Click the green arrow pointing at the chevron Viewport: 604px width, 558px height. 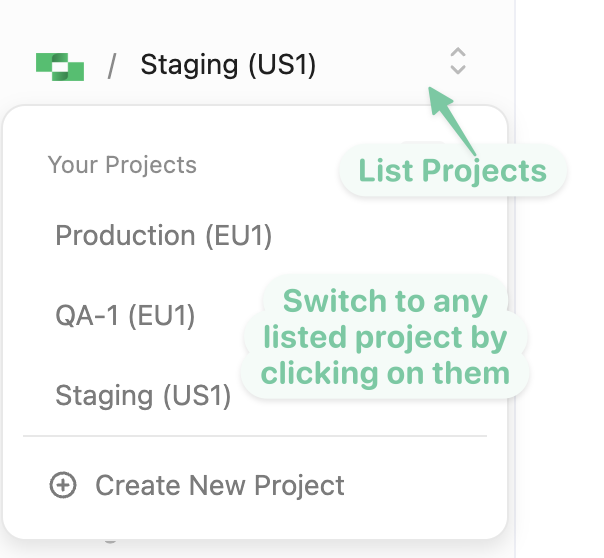click(451, 120)
